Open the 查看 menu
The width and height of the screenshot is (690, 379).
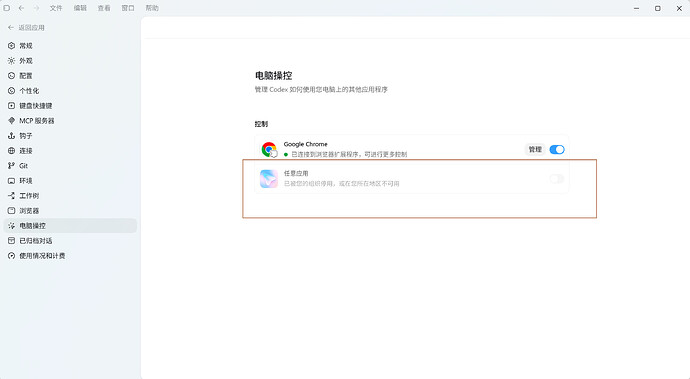pyautogui.click(x=104, y=8)
